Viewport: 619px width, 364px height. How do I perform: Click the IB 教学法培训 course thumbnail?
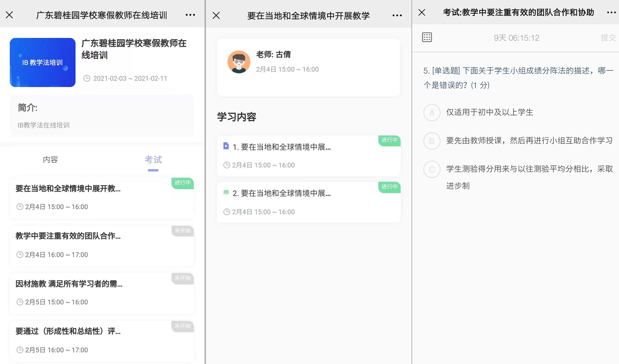(43, 62)
